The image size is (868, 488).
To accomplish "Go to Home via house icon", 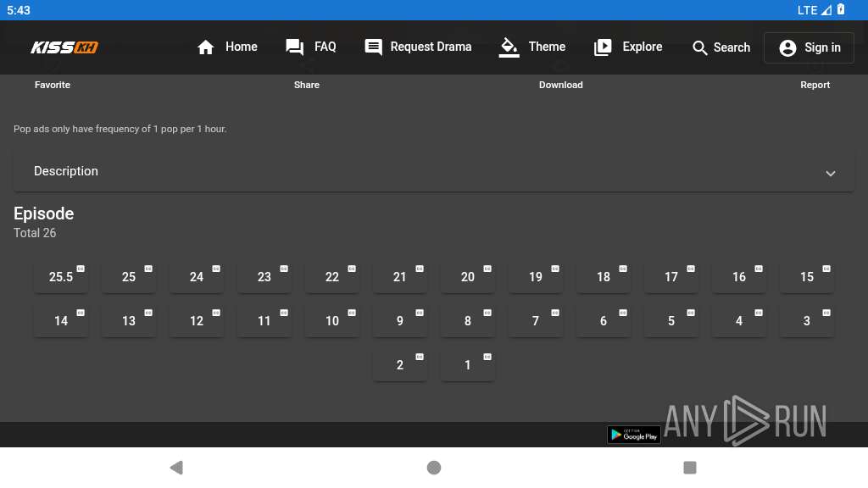I will click(205, 47).
